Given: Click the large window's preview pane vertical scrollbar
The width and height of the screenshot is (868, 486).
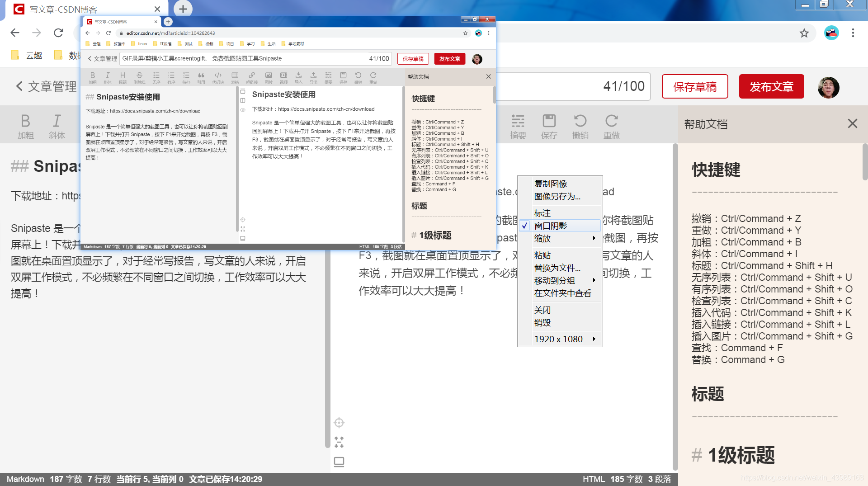Looking at the screenshot, I should pos(675,307).
